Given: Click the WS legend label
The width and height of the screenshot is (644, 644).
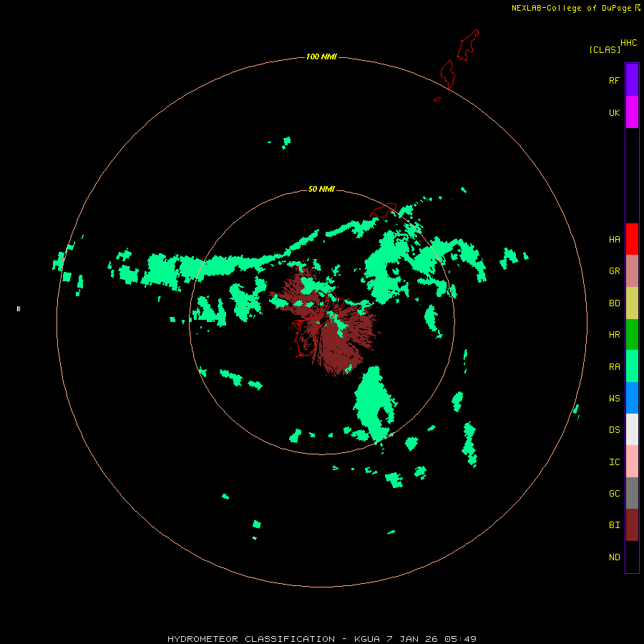Looking at the screenshot, I should [x=614, y=398].
